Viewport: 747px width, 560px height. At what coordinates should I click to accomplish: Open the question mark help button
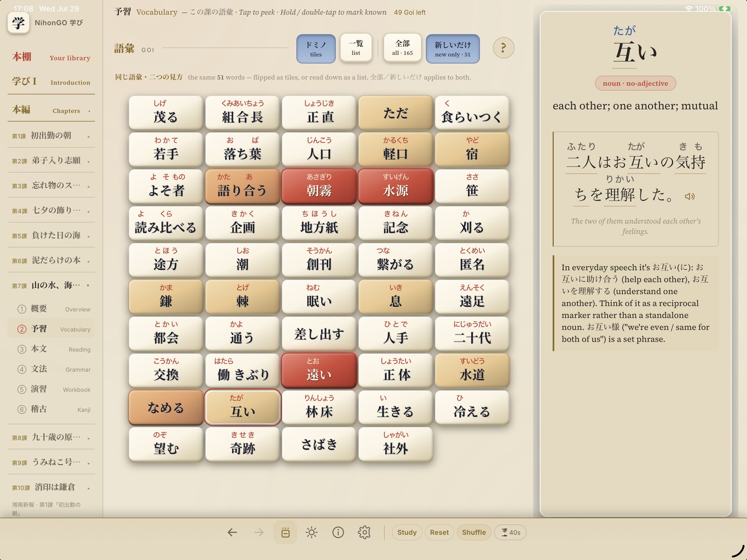[x=503, y=48]
